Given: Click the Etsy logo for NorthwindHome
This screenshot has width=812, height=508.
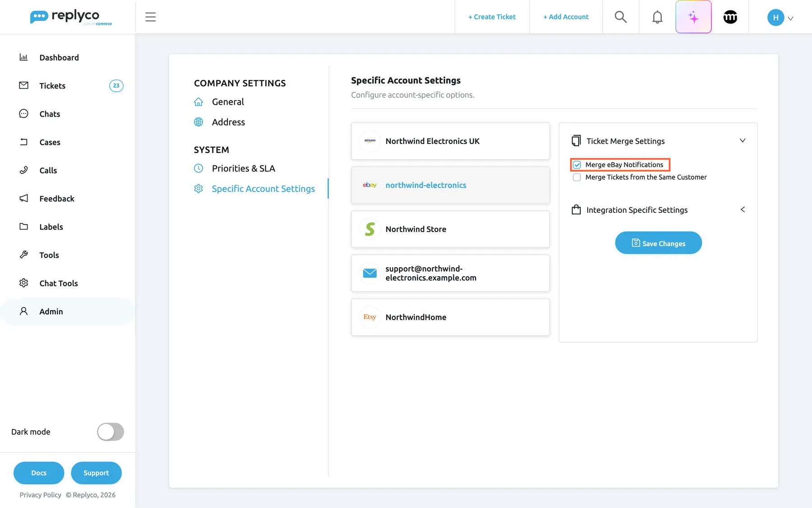Looking at the screenshot, I should (370, 317).
